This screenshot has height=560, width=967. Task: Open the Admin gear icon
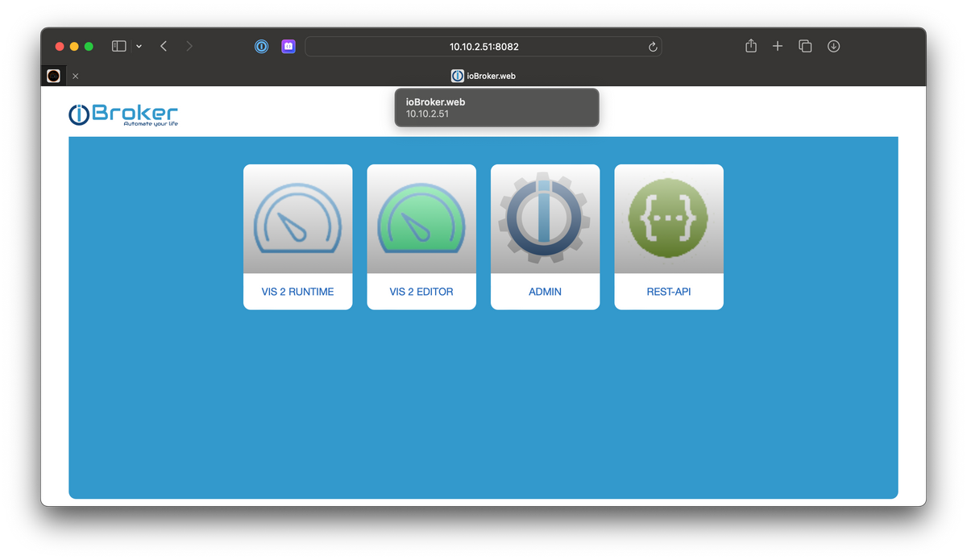coord(545,219)
